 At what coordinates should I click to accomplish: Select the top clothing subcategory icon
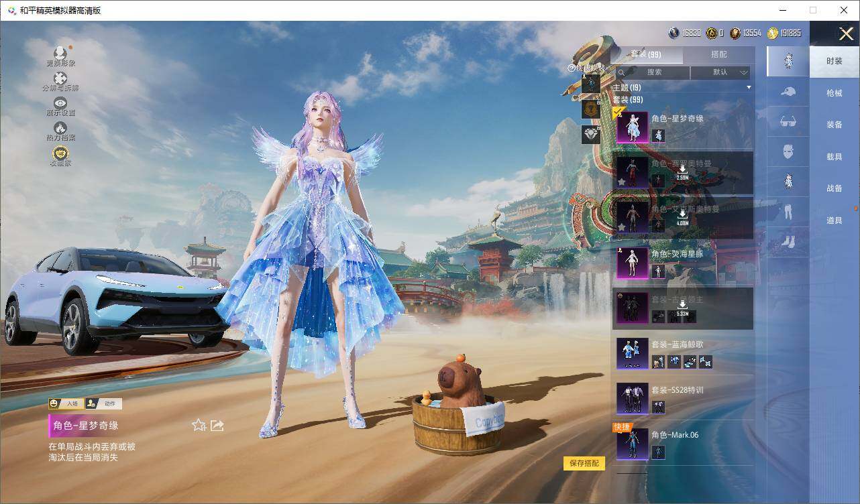[x=788, y=182]
